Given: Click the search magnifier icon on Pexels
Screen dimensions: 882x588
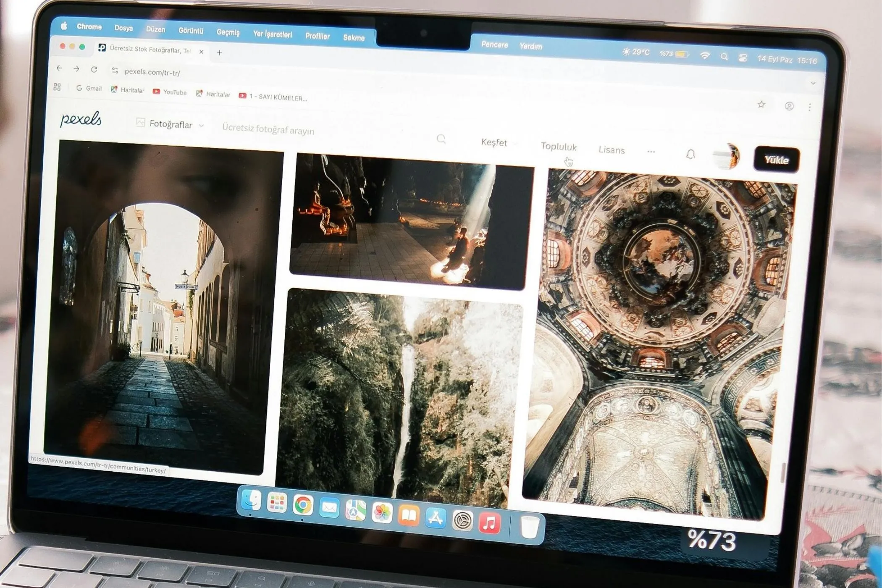Looking at the screenshot, I should pyautogui.click(x=441, y=139).
